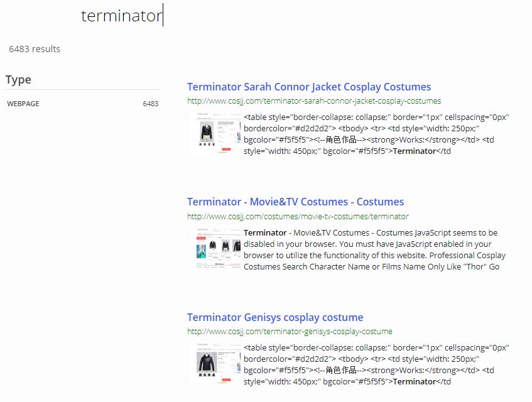Image resolution: width=532 pixels, height=402 pixels.
Task: Place cursor after terminator in search box
Action: pos(163,16)
